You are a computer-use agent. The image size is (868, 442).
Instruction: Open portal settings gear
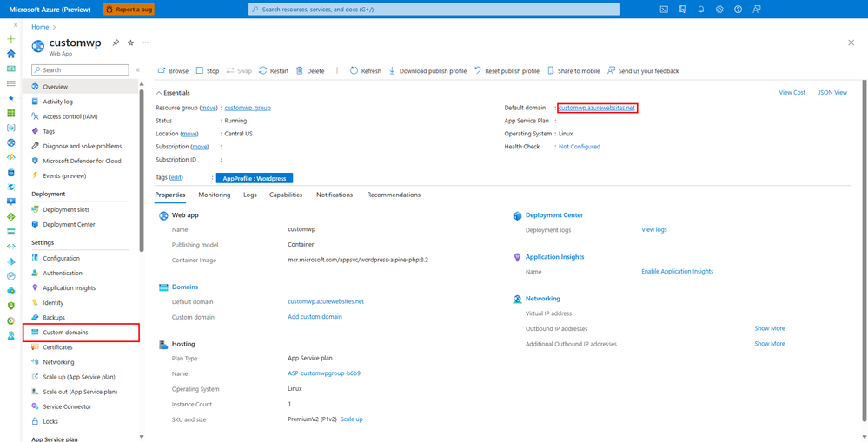tap(719, 9)
